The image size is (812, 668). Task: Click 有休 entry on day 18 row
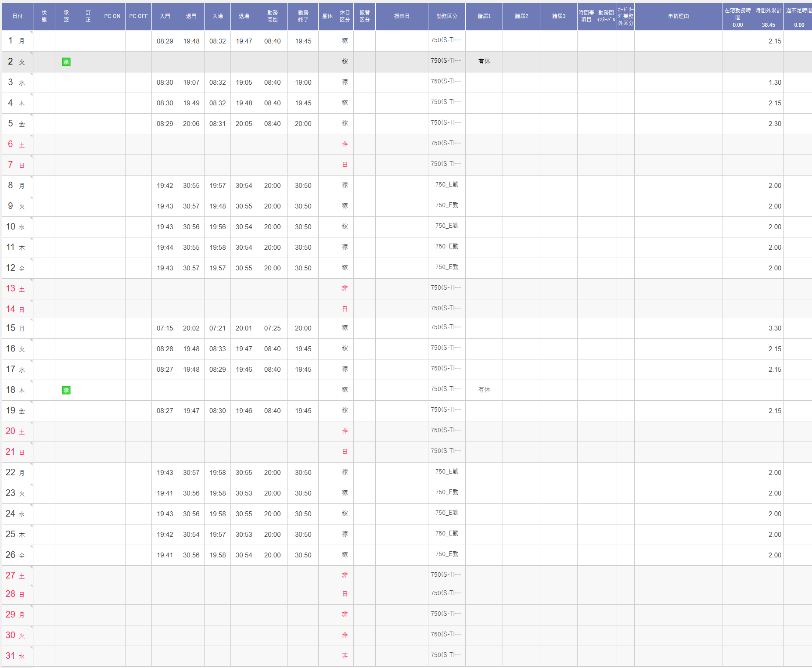click(484, 390)
